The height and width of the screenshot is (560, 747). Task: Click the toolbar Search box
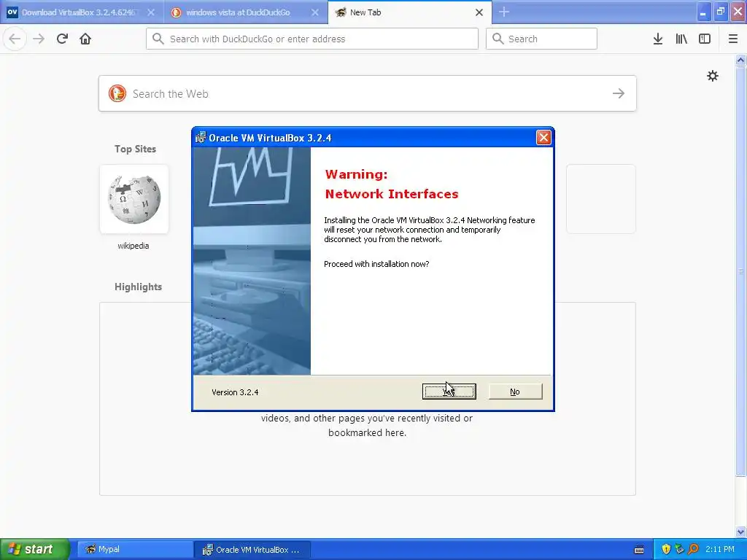(x=541, y=39)
